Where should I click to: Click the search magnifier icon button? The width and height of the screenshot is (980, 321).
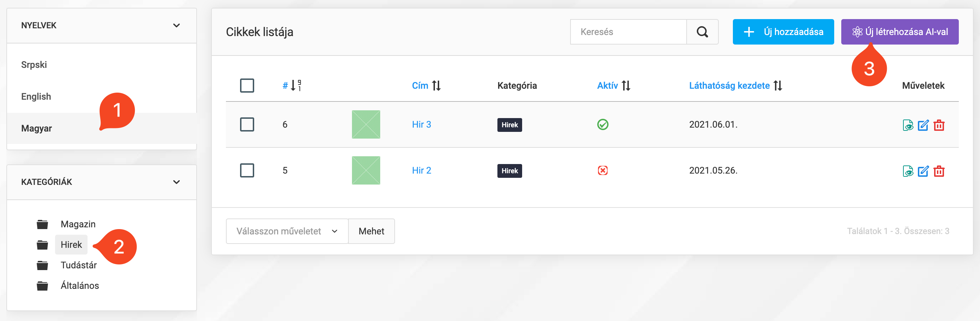point(702,32)
